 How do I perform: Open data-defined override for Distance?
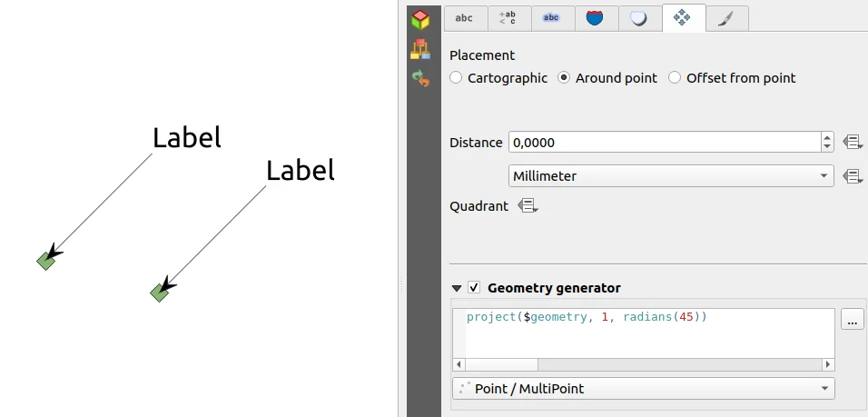(852, 142)
